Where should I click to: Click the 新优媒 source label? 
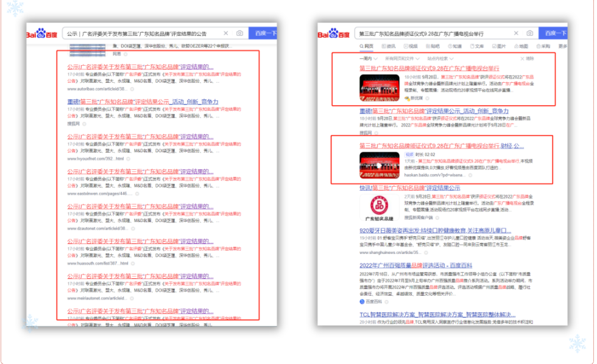point(417,98)
